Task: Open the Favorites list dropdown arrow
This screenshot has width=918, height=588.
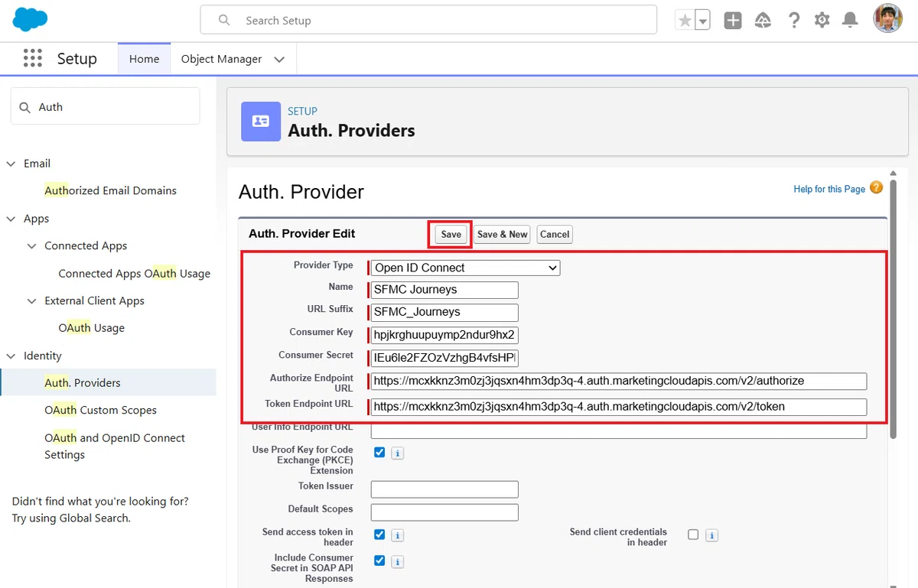Action: coord(702,21)
